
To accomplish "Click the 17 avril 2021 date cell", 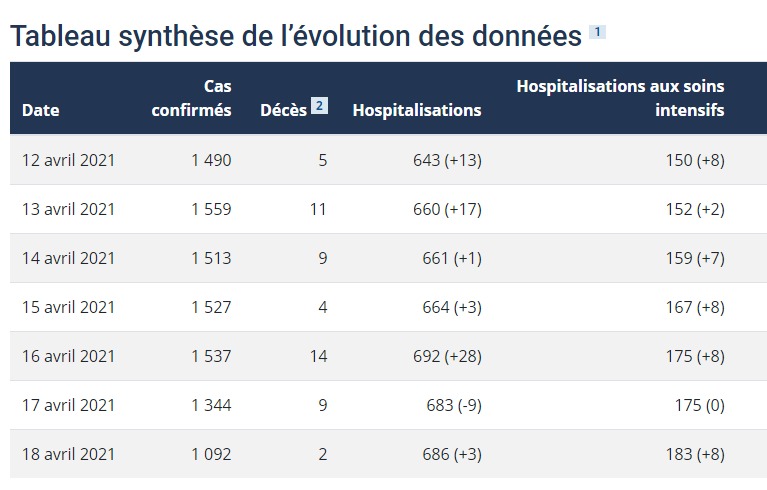I will pyautogui.click(x=68, y=405).
